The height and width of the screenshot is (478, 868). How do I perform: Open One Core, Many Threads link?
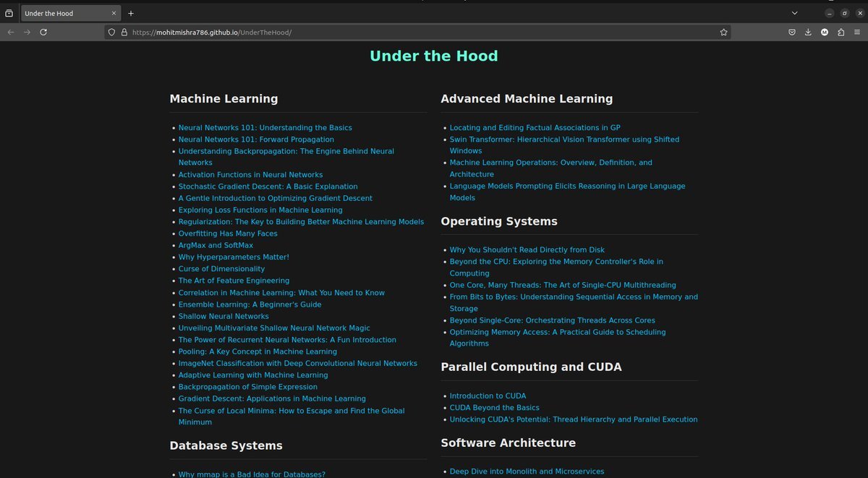[x=563, y=286]
